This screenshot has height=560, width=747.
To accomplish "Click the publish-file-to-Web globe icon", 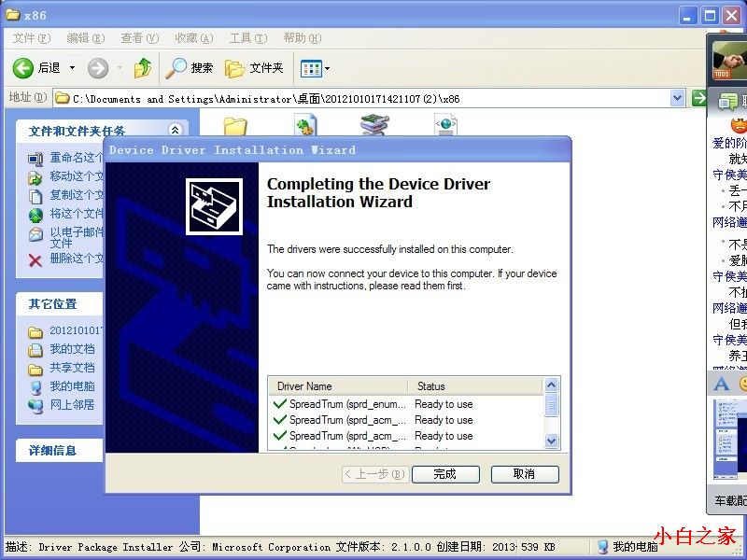I will pyautogui.click(x=35, y=215).
